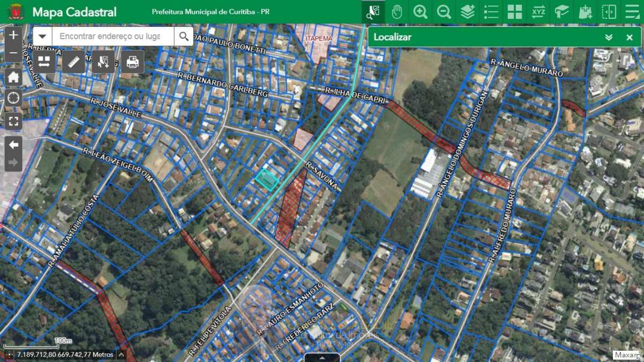The width and height of the screenshot is (644, 362).
Task: Click the zoom in magnifier tool
Action: pyautogui.click(x=420, y=12)
